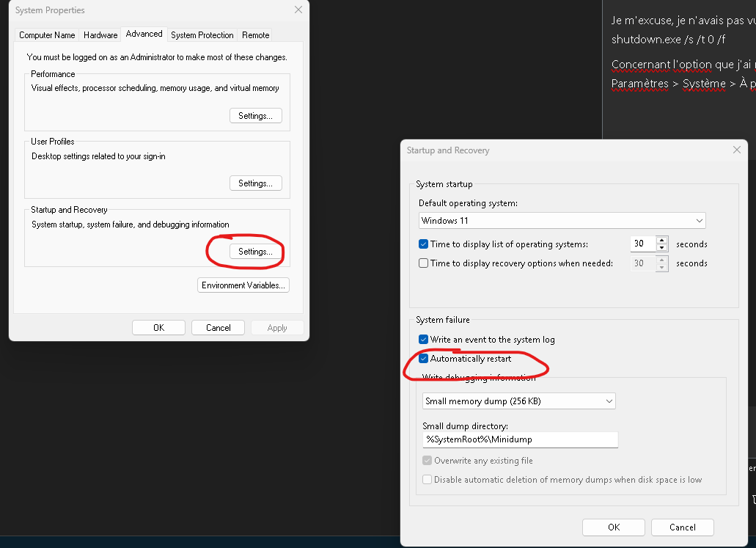This screenshot has height=548, width=756.
Task: Open the Remote tab
Action: [x=255, y=35]
